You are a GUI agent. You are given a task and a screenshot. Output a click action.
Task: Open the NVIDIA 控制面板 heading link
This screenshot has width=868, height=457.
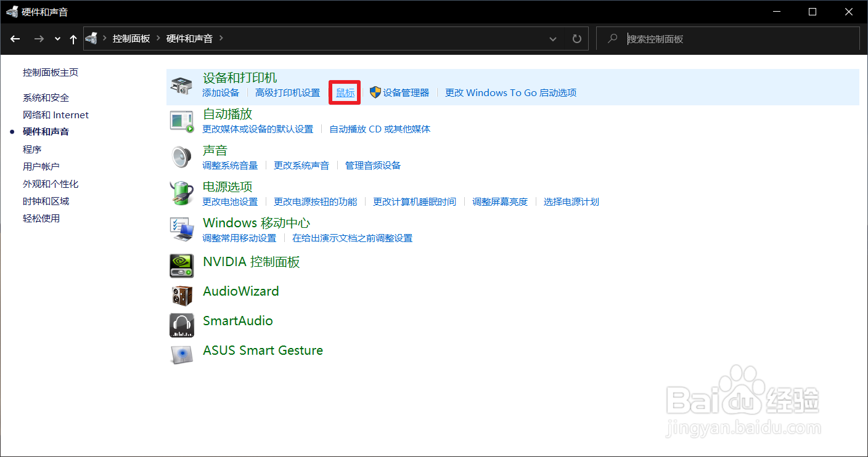[252, 262]
